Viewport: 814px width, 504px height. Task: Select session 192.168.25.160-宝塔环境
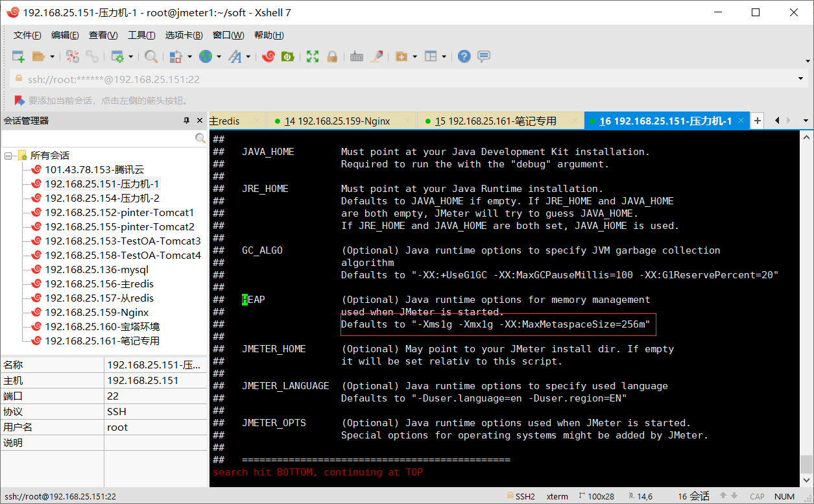click(102, 327)
